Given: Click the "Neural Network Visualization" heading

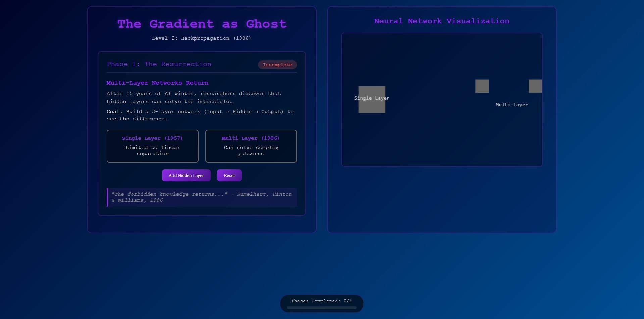Looking at the screenshot, I should click(x=442, y=21).
